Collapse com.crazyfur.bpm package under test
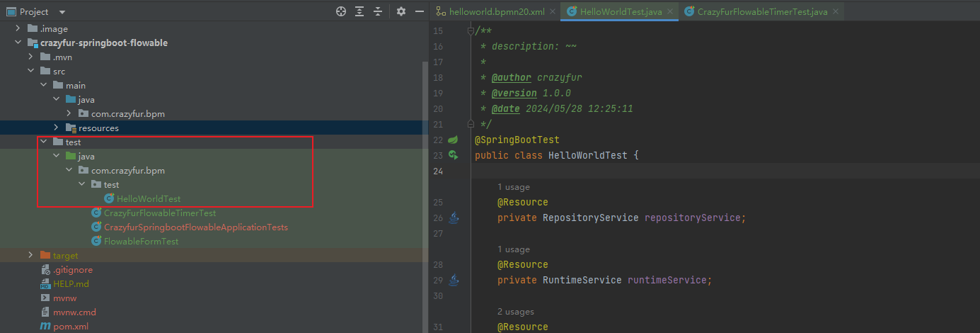Image resolution: width=980 pixels, height=333 pixels. click(x=69, y=170)
